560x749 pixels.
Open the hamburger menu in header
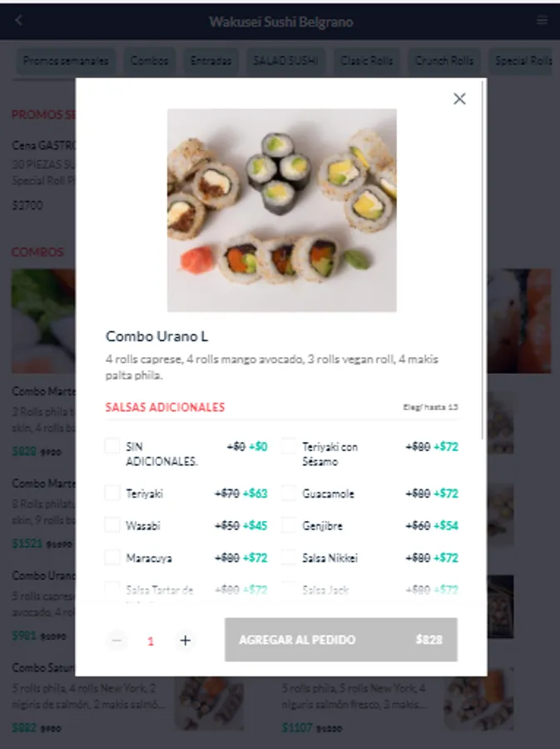pos(542,20)
